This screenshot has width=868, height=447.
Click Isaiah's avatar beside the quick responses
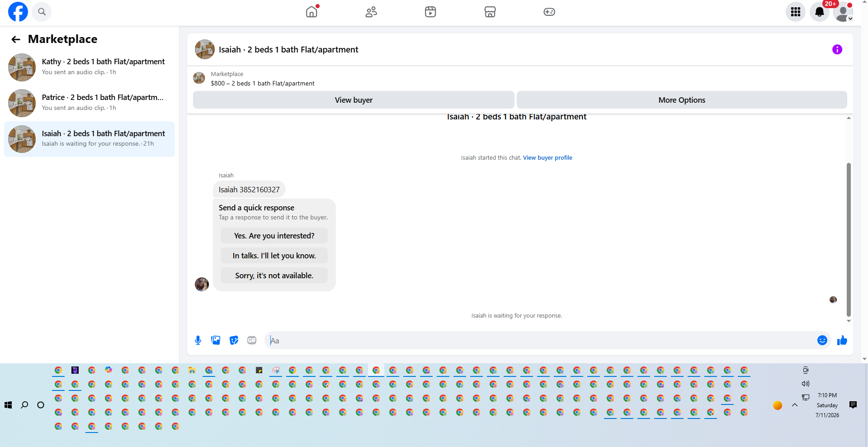pyautogui.click(x=202, y=284)
